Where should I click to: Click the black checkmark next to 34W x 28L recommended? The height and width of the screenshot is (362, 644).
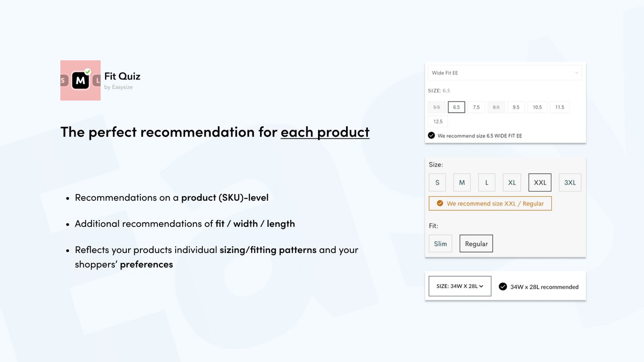[503, 286]
